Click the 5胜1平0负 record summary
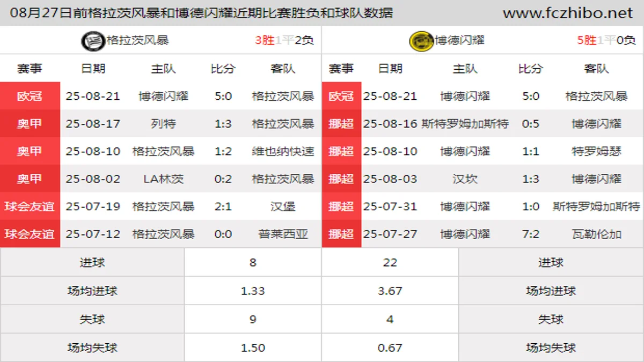The height and width of the screenshot is (362, 644). click(606, 40)
